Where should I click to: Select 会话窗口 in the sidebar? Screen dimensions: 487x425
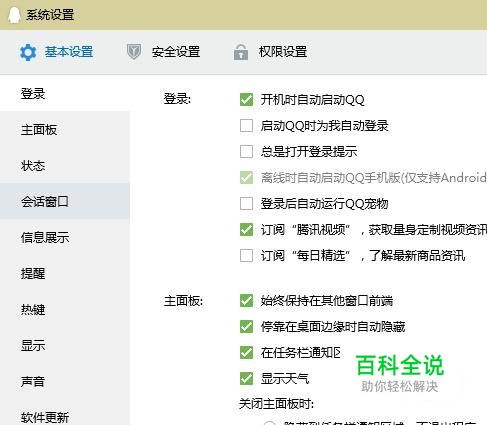[65, 201]
